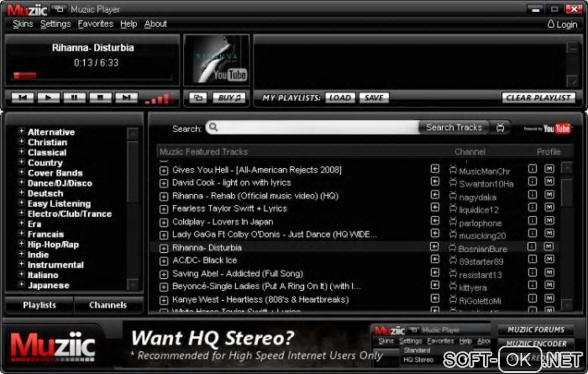Click the mini mode icon beside BUY
The image size is (588, 374).
coord(198,98)
